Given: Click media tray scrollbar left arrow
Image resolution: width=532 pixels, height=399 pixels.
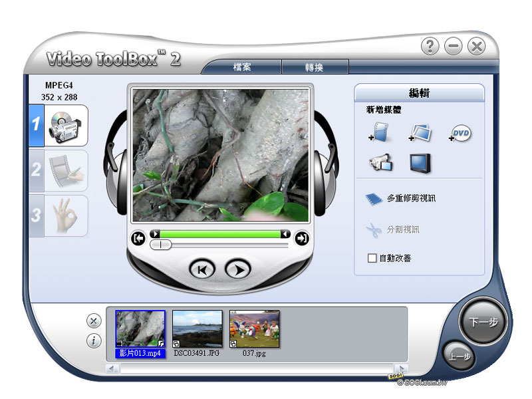Looking at the screenshot, I should (112, 368).
